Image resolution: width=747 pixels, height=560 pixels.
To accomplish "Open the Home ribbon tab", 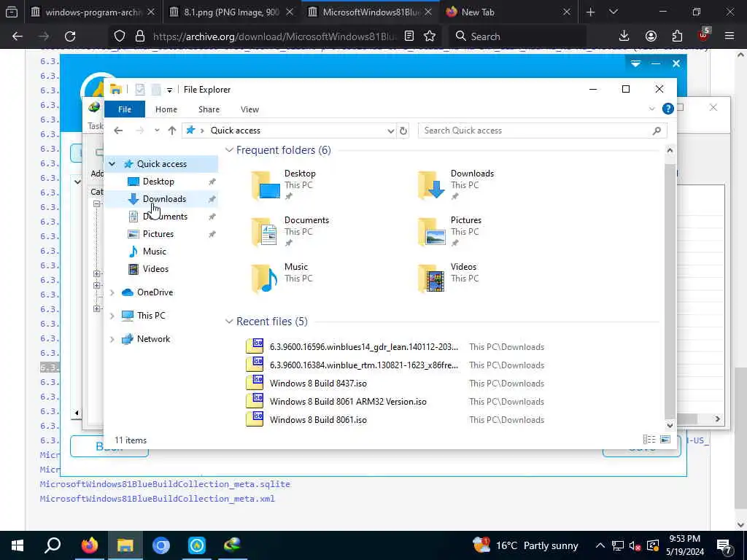I will tap(166, 109).
